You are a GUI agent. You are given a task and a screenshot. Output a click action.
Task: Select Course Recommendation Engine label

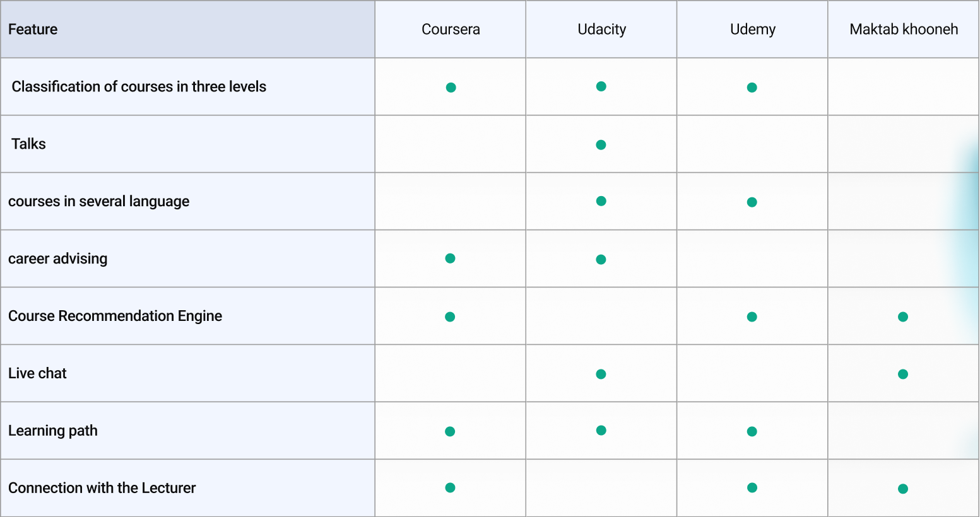(115, 317)
